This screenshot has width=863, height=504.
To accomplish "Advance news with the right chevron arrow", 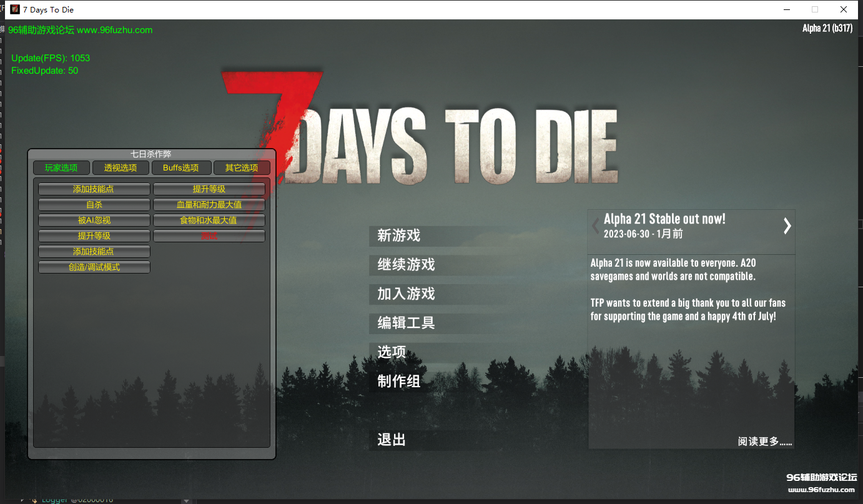I will [x=787, y=225].
